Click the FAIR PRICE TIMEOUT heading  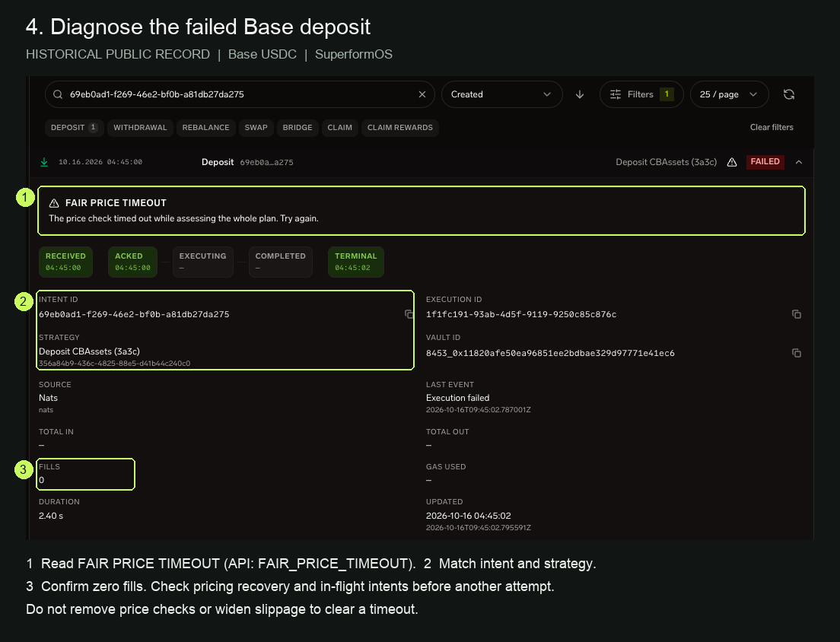point(116,203)
